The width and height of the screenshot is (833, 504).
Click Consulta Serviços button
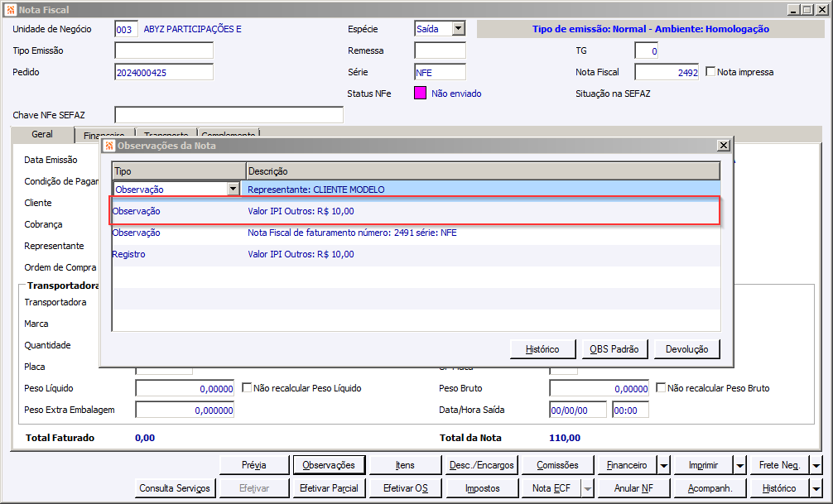click(175, 488)
